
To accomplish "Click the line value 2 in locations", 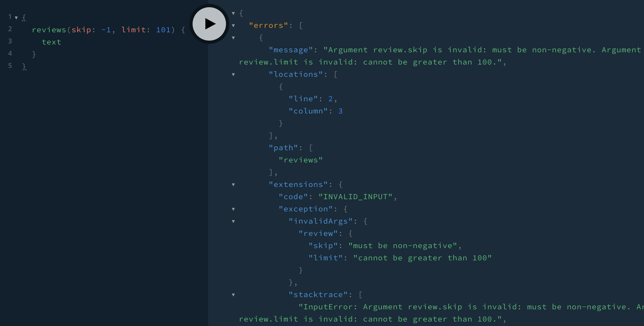I will [x=330, y=99].
